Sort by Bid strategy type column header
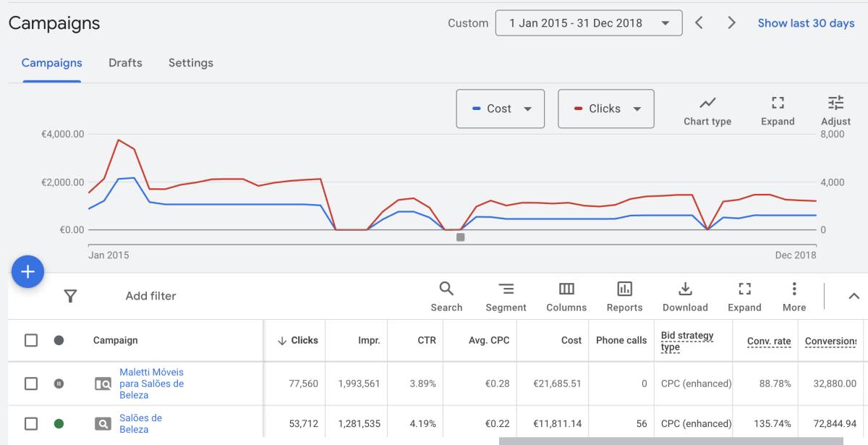The height and width of the screenshot is (445, 868). click(x=687, y=341)
